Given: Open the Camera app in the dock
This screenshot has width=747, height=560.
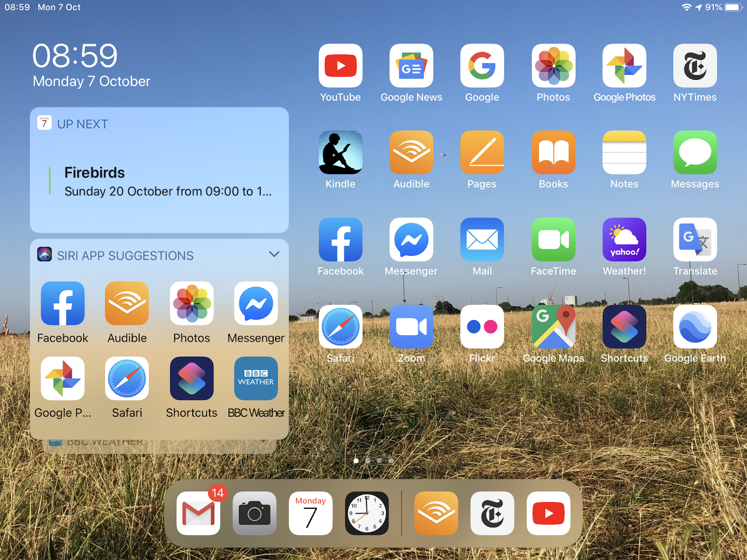Looking at the screenshot, I should [254, 514].
